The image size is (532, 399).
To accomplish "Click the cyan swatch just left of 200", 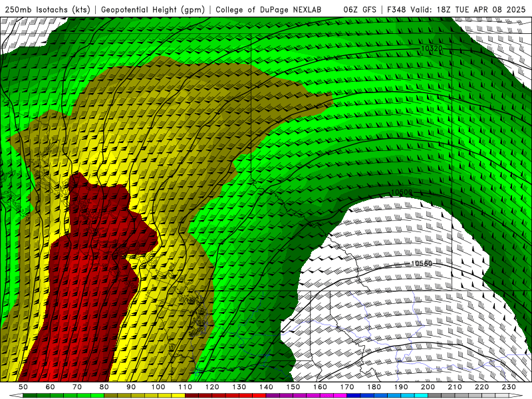I will [421, 396].
